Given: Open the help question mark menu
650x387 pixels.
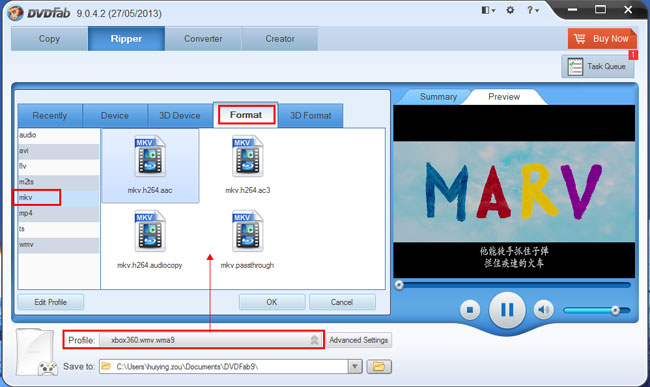Looking at the screenshot, I should 533,10.
